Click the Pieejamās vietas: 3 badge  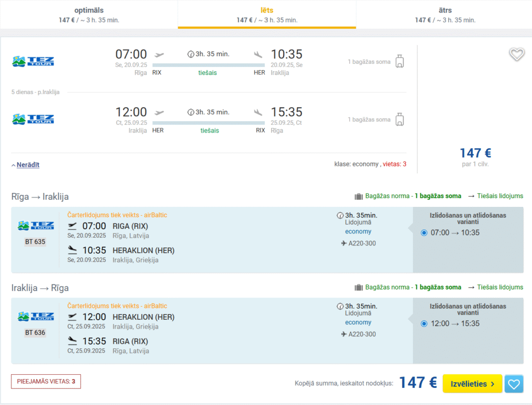(x=46, y=382)
